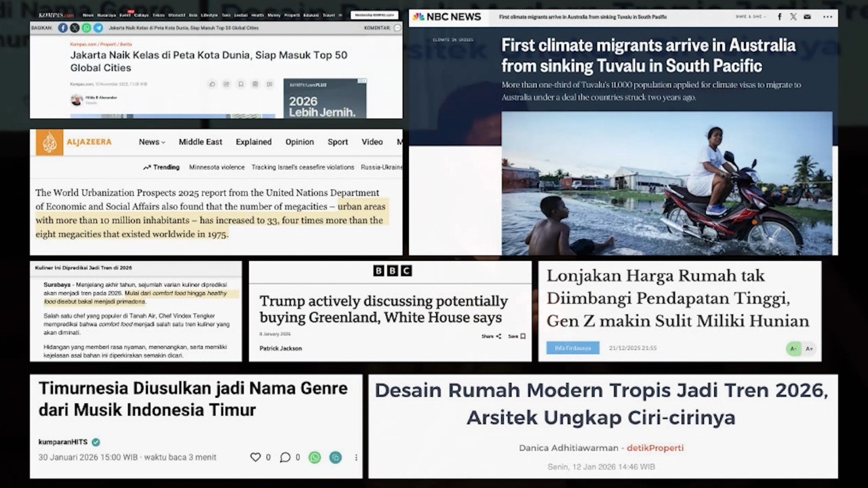This screenshot has height=488, width=868.
Task: Open Al Jazeera Sport section
Action: [x=338, y=142]
